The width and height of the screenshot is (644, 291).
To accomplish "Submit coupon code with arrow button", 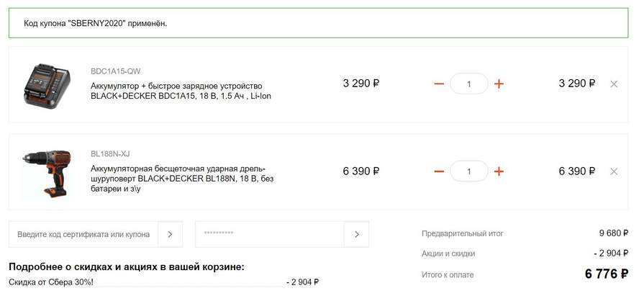I will (170, 234).
